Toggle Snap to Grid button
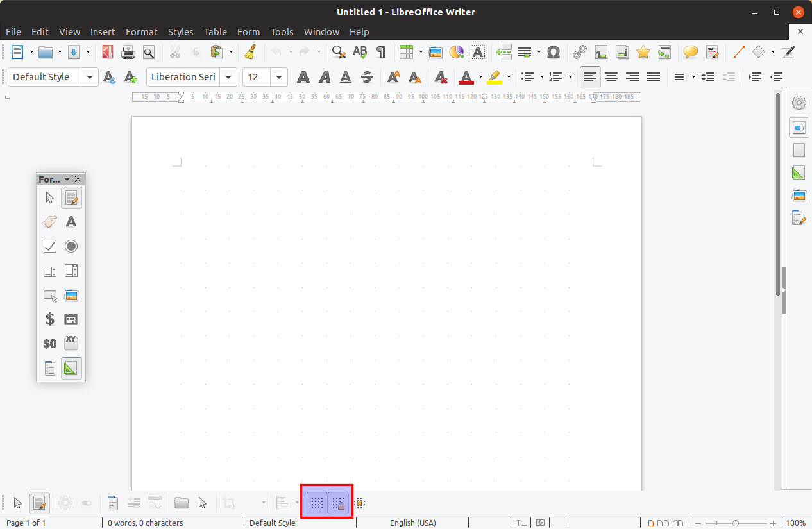The height and width of the screenshot is (529, 812). click(338, 503)
